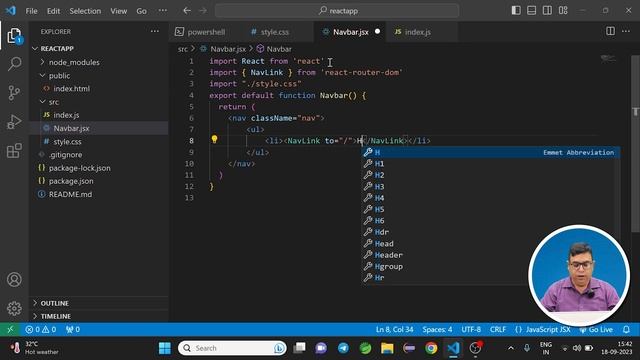Toggle Secondary Side Bar layout icon

pos(547,11)
